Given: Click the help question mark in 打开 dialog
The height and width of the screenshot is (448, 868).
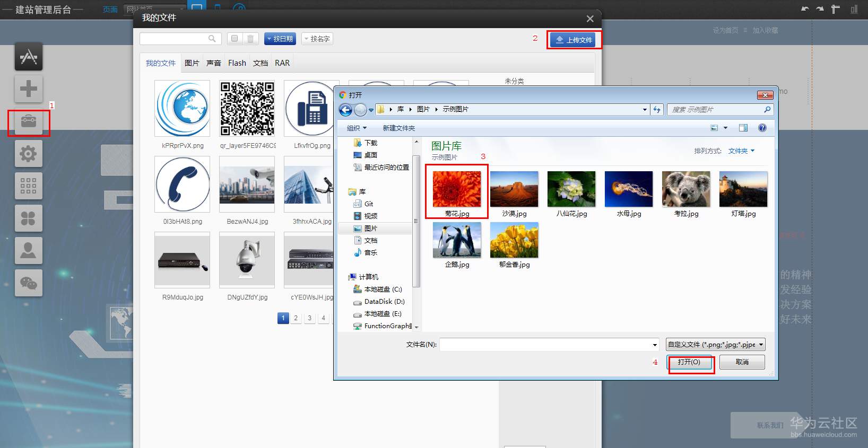Looking at the screenshot, I should (762, 128).
